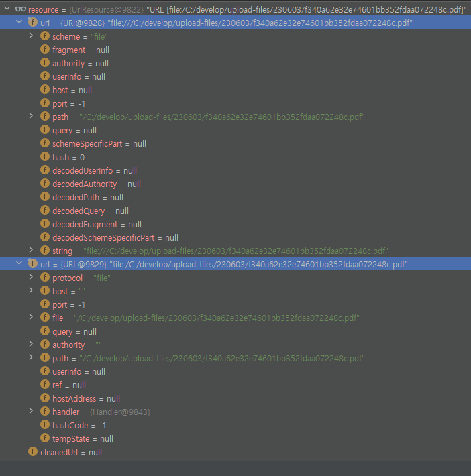Click the uri string field's file:/// value
Viewport: 471px width, 476px height.
pyautogui.click(x=235, y=251)
